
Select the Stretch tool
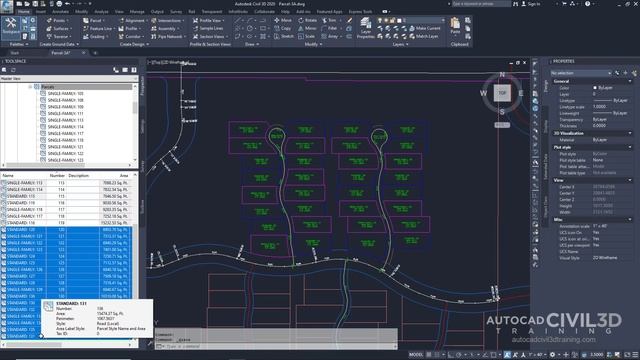click(284, 36)
